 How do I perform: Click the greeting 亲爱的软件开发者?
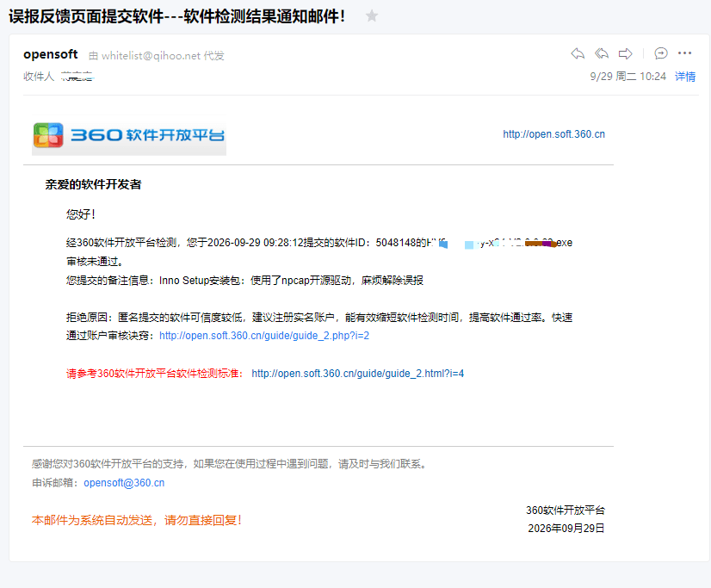[93, 184]
